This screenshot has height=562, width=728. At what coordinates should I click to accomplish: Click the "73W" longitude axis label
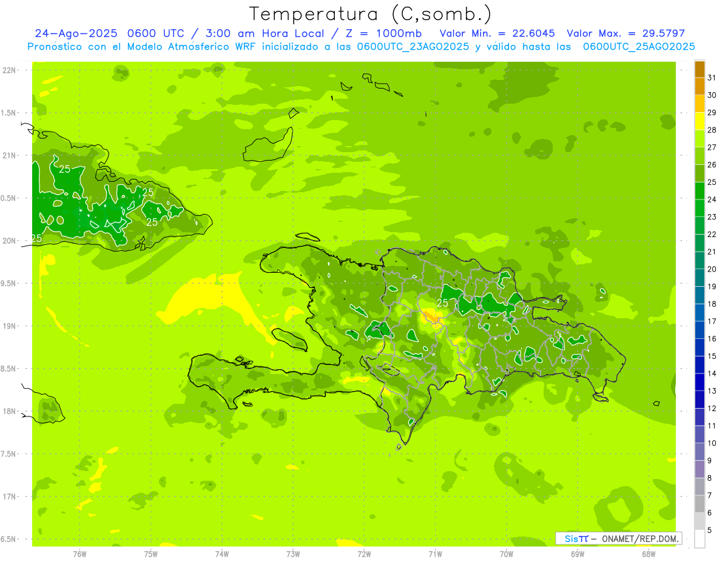(293, 554)
